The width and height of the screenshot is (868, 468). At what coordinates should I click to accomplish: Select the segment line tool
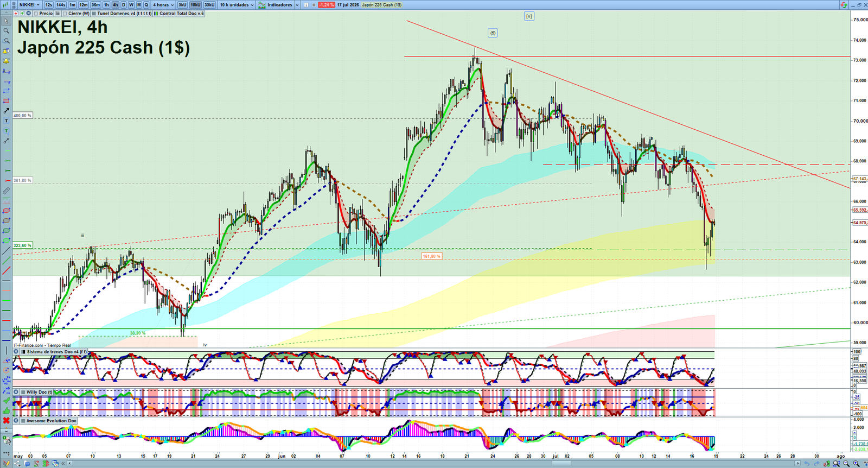[7, 141]
